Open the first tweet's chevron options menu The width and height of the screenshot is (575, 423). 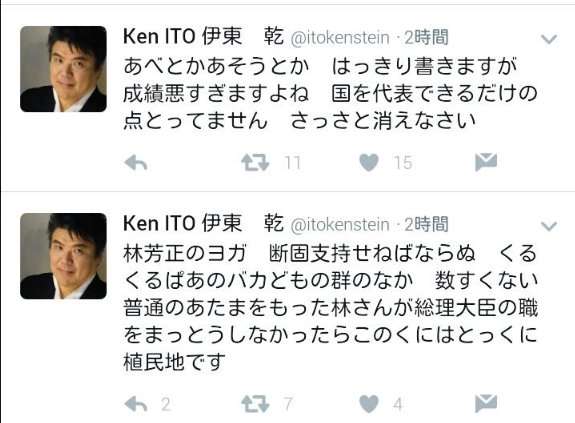(549, 39)
